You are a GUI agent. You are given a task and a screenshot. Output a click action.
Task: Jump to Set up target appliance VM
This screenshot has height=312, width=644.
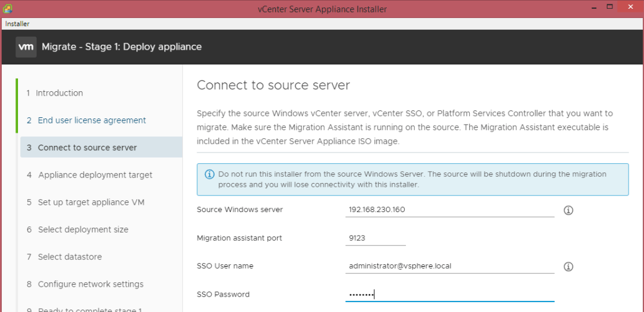pos(91,202)
